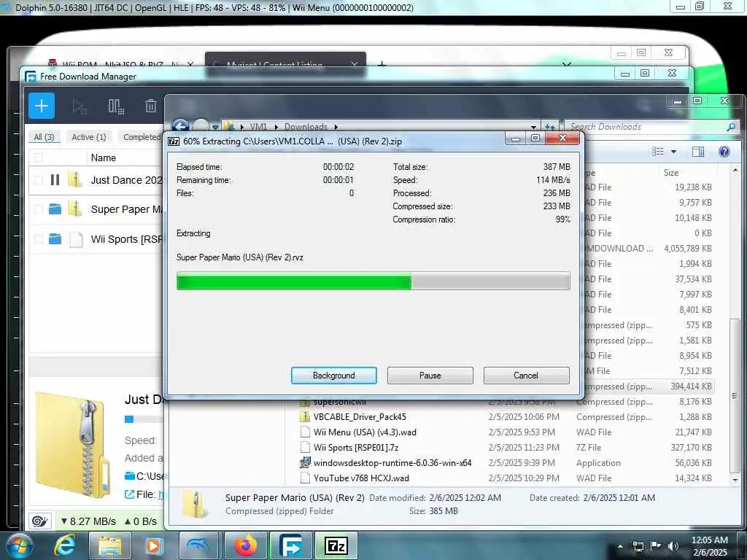Close the Myrient Content Listing browser tab

[x=354, y=64]
